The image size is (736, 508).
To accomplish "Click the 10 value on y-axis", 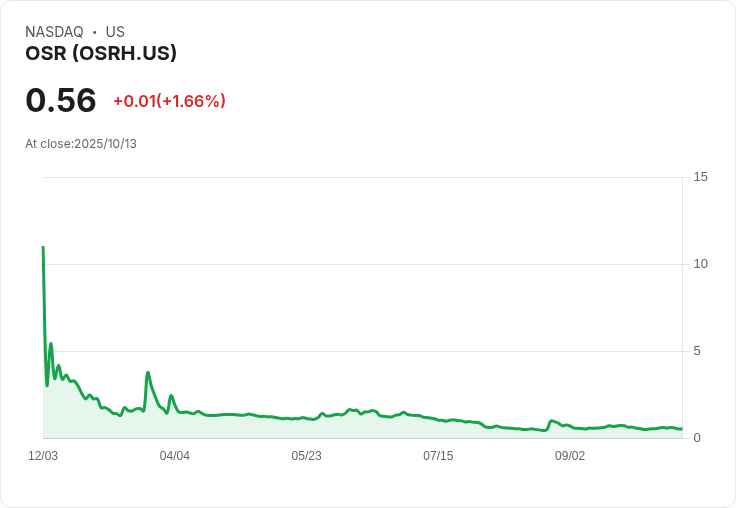I will pyautogui.click(x=700, y=264).
